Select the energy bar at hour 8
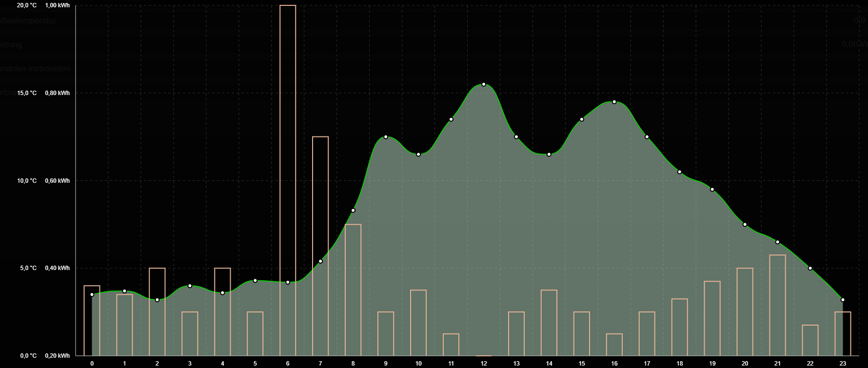868x368 pixels. point(353,290)
